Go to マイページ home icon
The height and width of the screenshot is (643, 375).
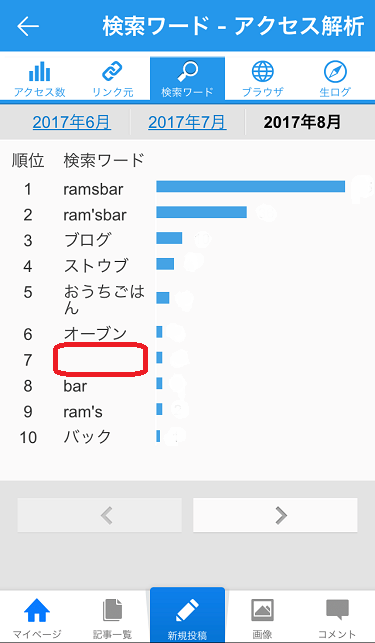pyautogui.click(x=37, y=617)
